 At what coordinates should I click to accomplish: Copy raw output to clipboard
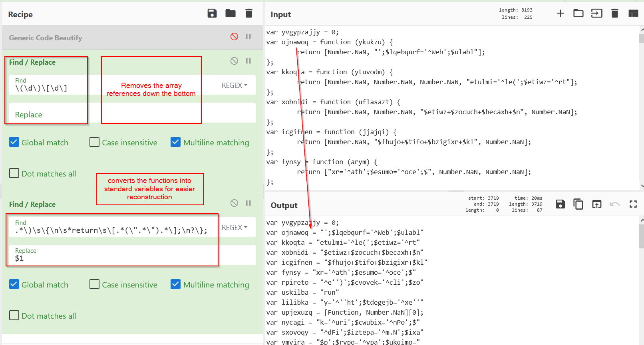point(578,204)
